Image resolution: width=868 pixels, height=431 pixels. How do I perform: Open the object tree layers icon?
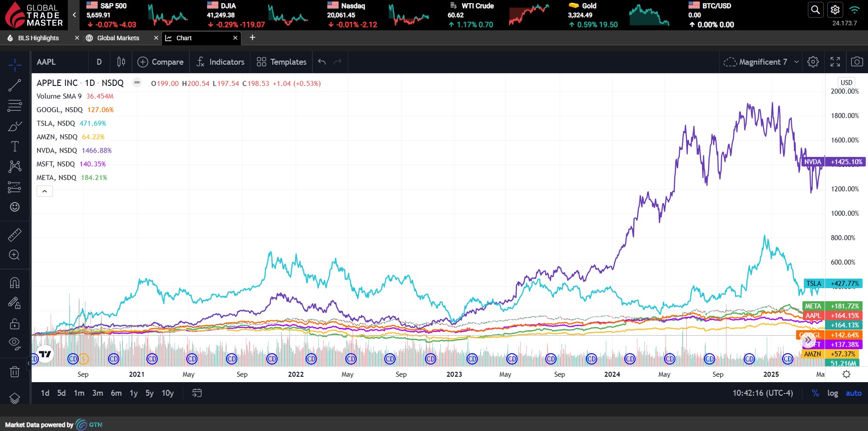(x=14, y=398)
